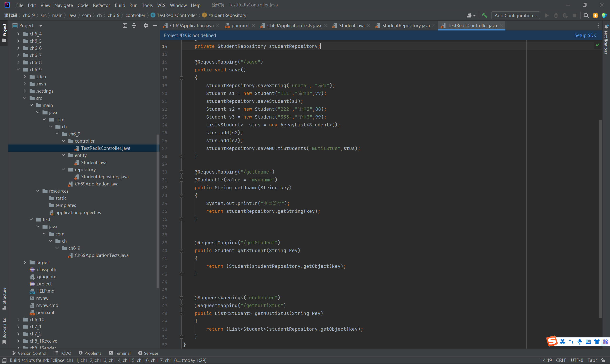
Task: Click the IDE update arrow icon
Action: (595, 15)
